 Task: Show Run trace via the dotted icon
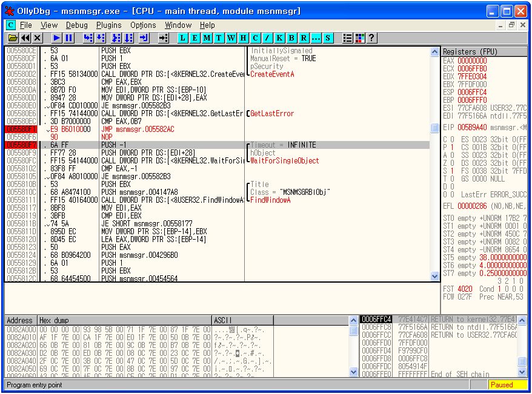(x=316, y=38)
